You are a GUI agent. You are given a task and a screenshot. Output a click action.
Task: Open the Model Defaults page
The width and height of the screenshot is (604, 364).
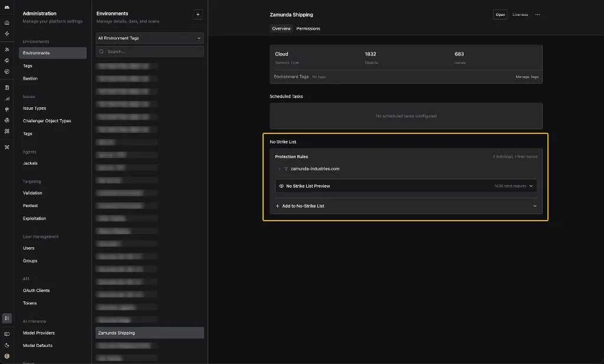[x=37, y=346]
